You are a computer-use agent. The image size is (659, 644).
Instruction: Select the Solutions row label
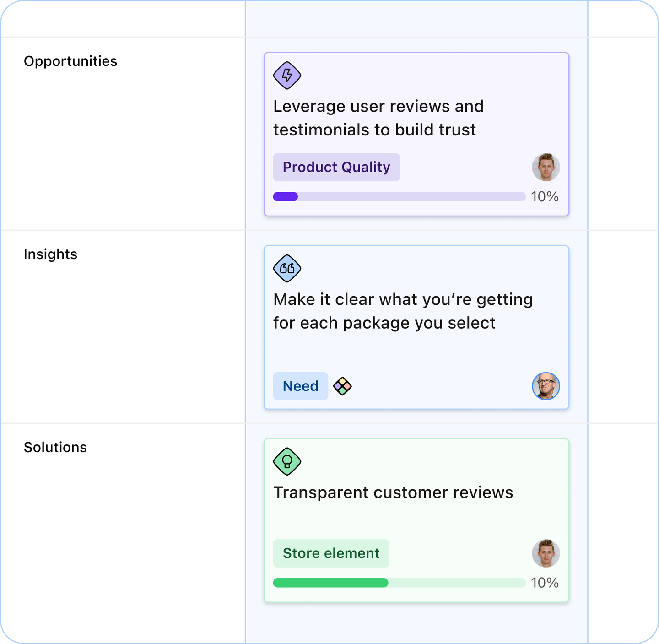pyautogui.click(x=55, y=448)
